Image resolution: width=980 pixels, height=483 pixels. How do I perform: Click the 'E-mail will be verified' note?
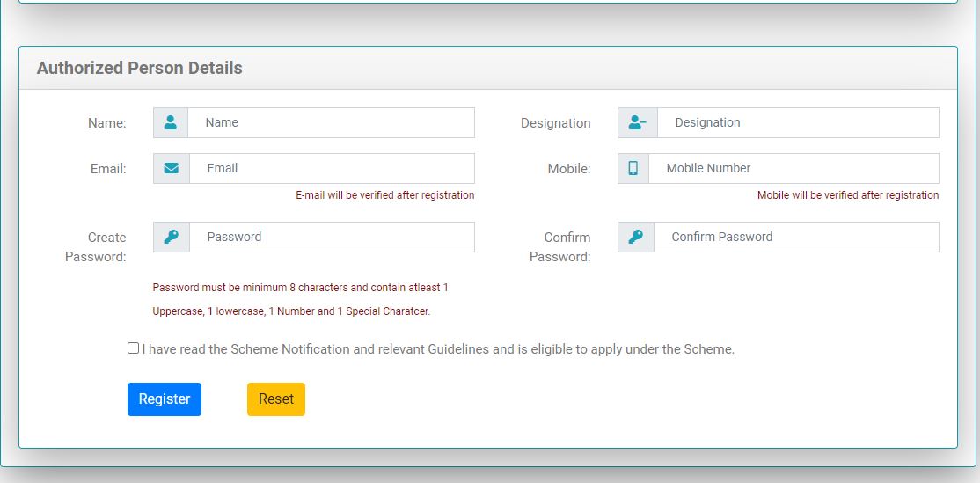(384, 195)
